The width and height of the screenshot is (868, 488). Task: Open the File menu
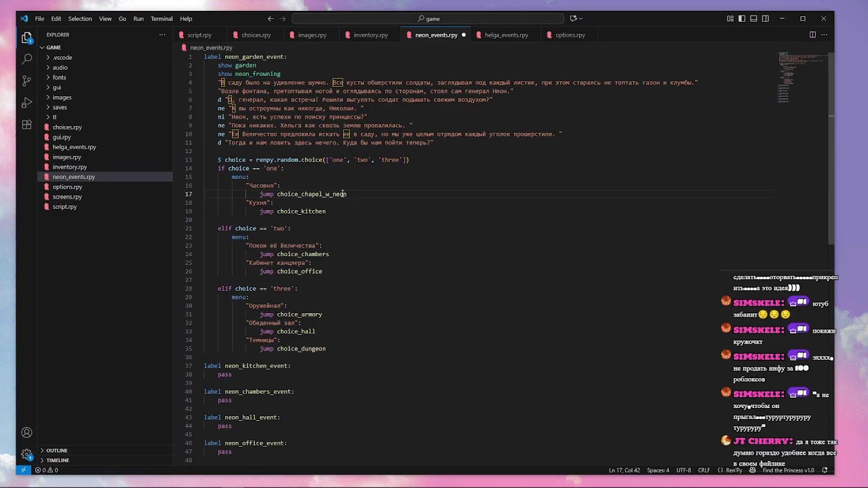click(39, 18)
